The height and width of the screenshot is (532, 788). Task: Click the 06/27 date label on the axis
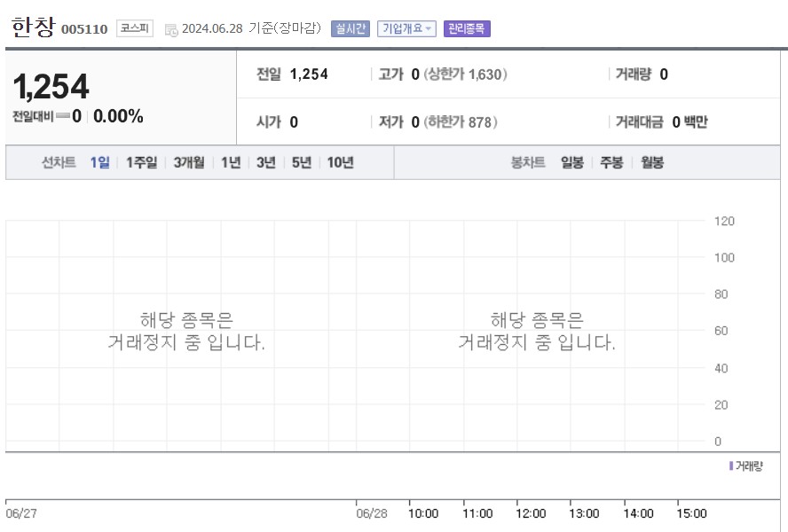click(x=21, y=513)
